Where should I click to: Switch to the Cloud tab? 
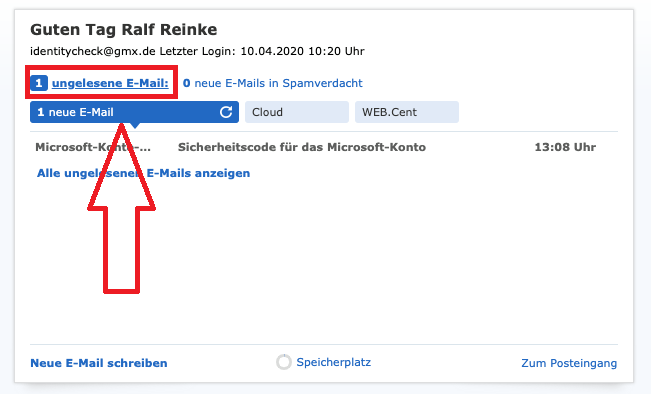coord(297,112)
